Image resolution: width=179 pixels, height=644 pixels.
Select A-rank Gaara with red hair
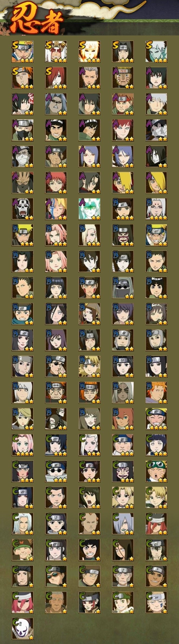123,130
